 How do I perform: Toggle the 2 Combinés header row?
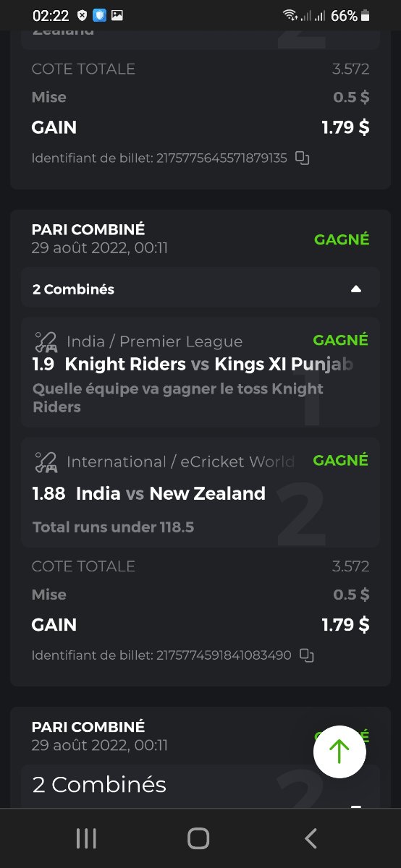click(200, 288)
